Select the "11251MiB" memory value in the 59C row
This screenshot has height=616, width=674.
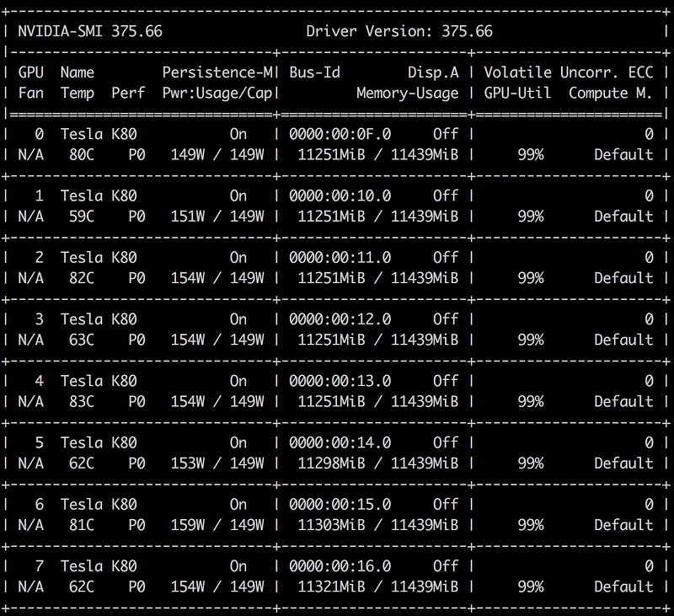331,217
